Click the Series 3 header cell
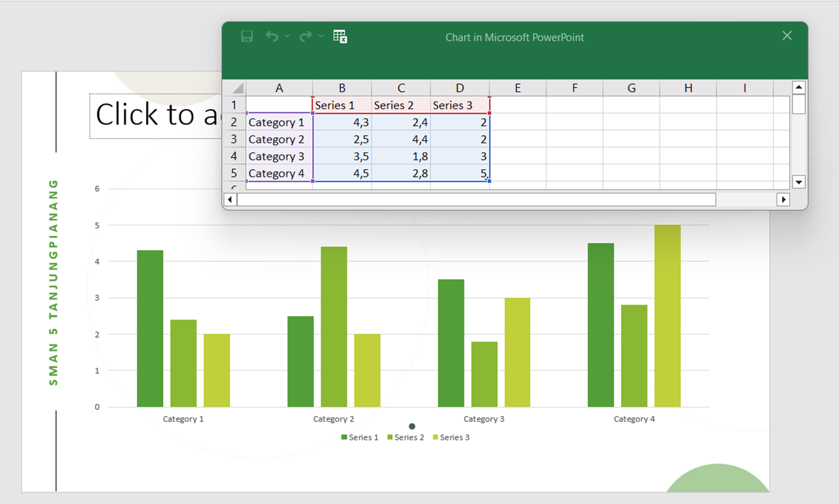This screenshot has width=839, height=504. pos(460,105)
